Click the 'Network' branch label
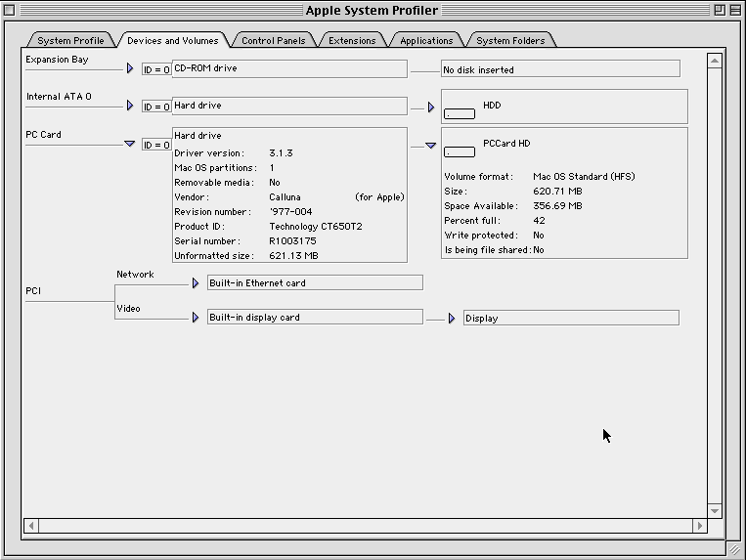 135,275
